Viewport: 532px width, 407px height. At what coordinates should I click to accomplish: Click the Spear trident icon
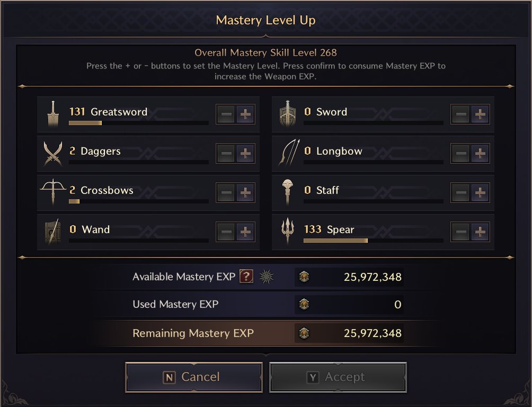click(287, 231)
